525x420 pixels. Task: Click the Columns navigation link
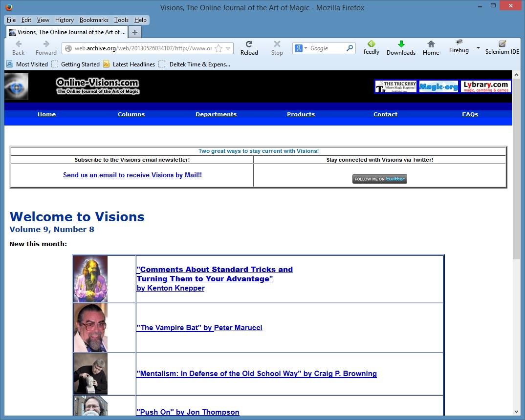[x=131, y=114]
